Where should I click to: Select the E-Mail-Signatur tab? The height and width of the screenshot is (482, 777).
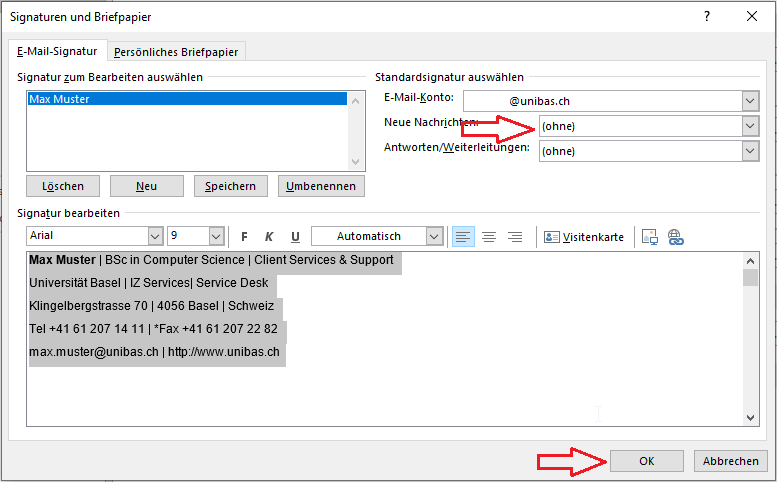[58, 51]
